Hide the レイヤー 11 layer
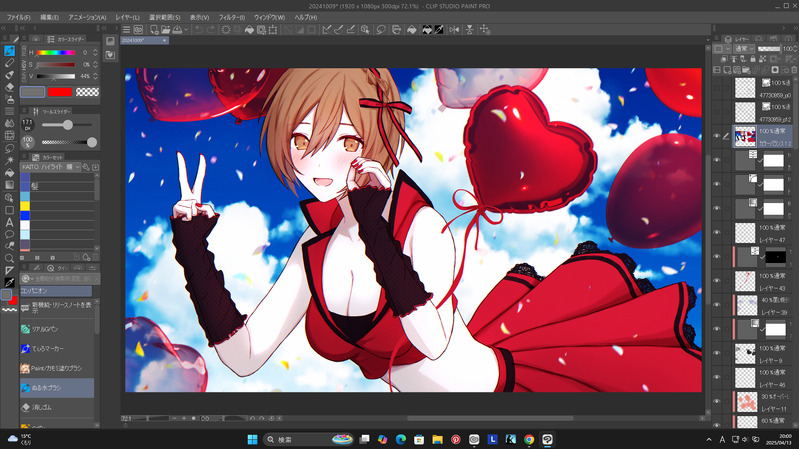Screen dimensions: 799x449 (x=716, y=402)
